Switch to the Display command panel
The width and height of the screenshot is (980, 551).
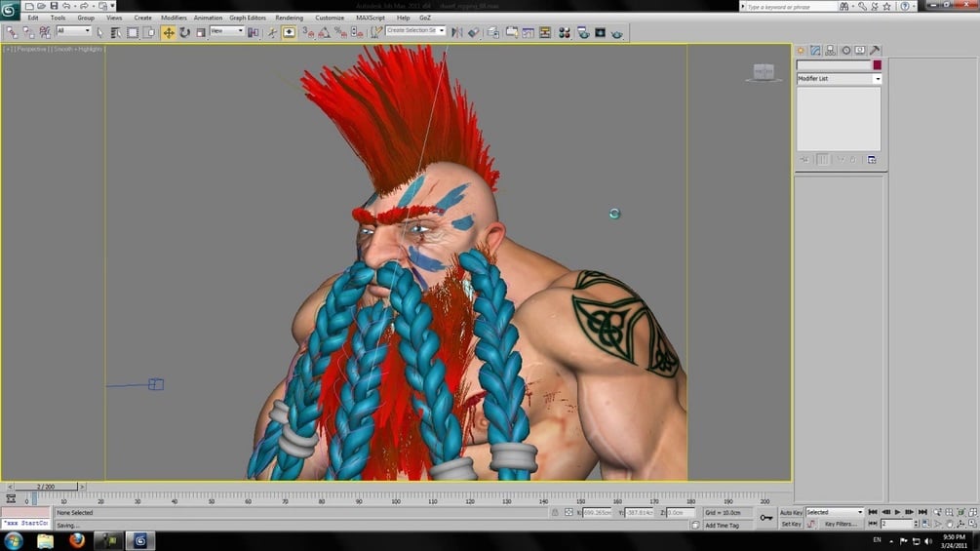[861, 50]
